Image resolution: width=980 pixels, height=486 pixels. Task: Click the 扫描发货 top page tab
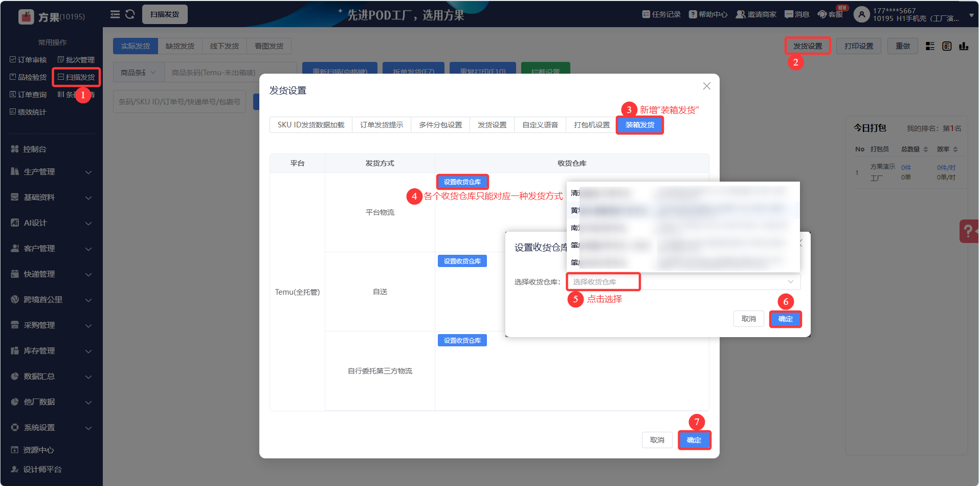click(x=165, y=14)
